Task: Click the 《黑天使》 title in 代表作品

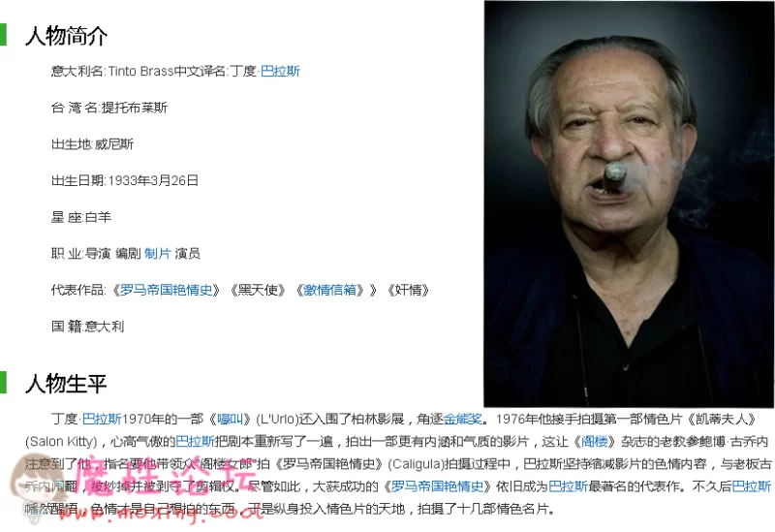Action: click(x=258, y=290)
